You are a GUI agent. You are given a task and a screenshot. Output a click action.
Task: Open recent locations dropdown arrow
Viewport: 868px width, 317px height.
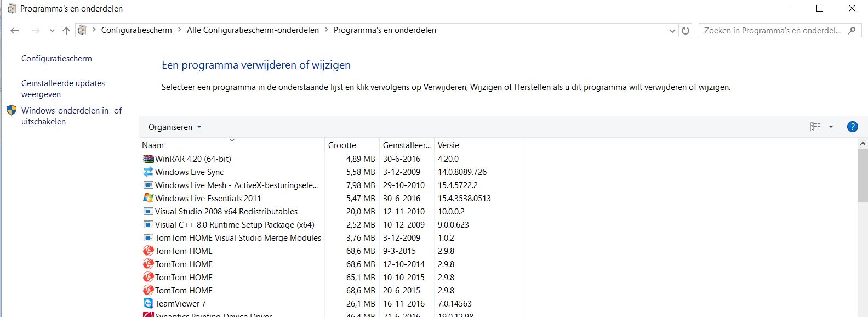pyautogui.click(x=52, y=31)
